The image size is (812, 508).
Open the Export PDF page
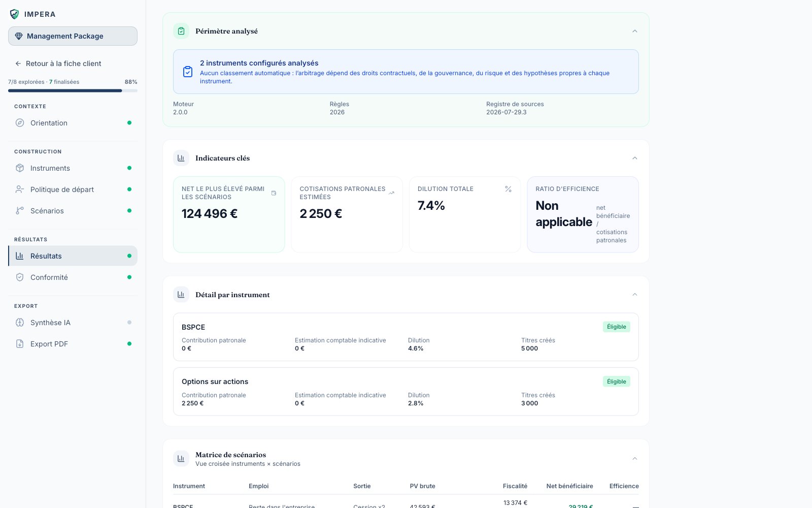tap(73, 344)
